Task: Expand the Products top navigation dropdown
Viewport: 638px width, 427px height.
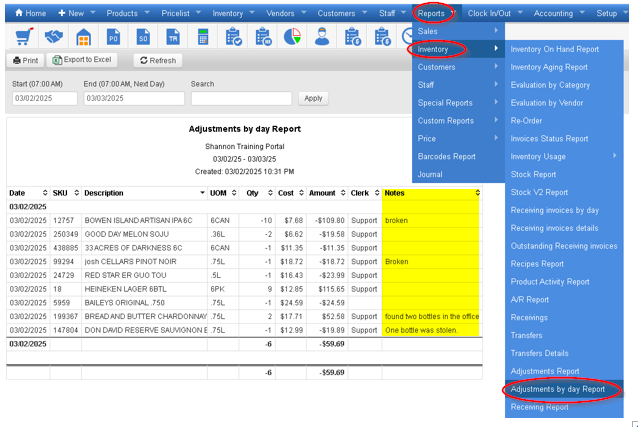Action: (147, 13)
